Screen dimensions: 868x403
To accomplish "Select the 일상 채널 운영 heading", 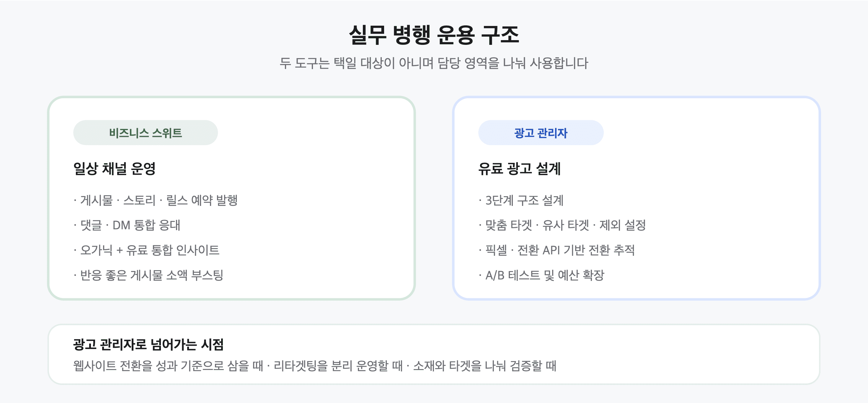I will pyautogui.click(x=114, y=168).
